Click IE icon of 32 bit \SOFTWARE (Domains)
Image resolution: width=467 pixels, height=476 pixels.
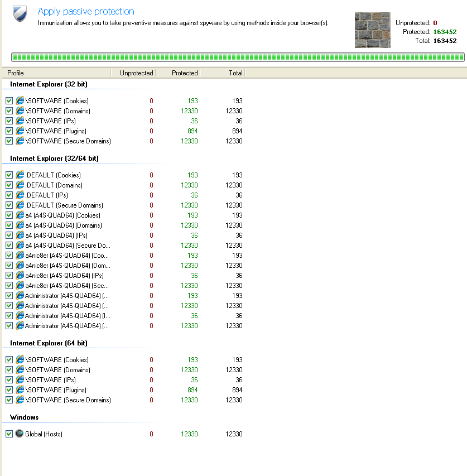coord(20,110)
